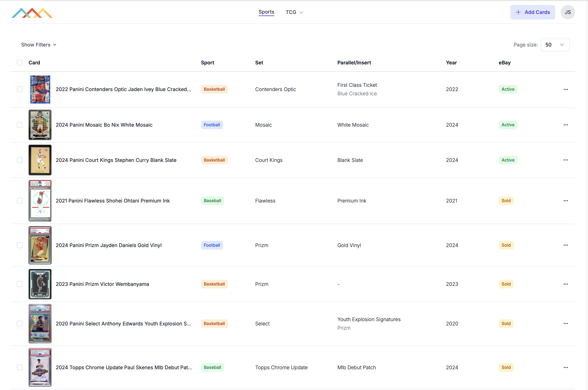Select the Jayden Daniels card checkbox

20,245
